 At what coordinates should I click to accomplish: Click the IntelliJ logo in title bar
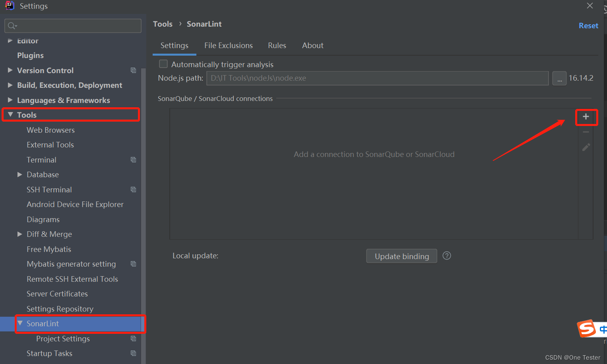click(x=10, y=5)
